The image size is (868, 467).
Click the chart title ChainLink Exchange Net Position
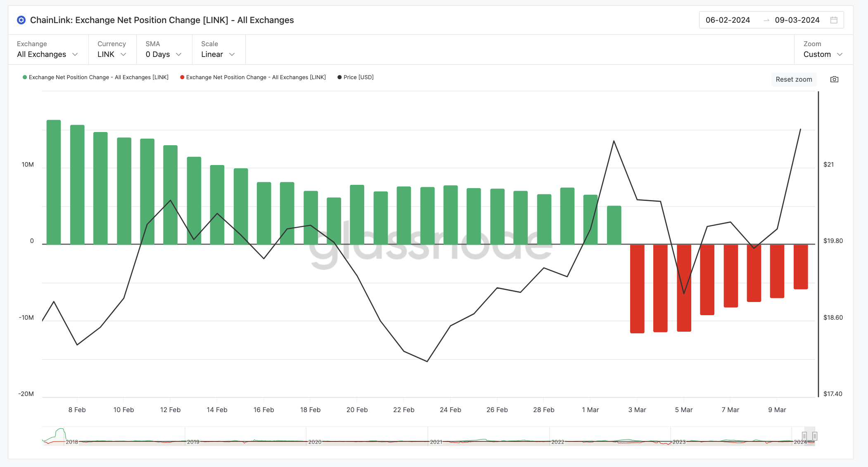point(162,20)
